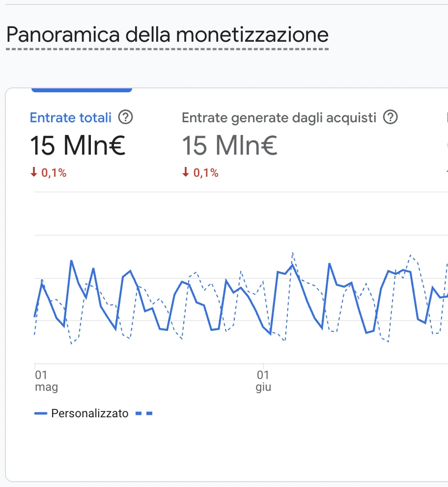Image resolution: width=448 pixels, height=487 pixels.
Task: Click the solid line icon in the legend
Action: pos(40,414)
